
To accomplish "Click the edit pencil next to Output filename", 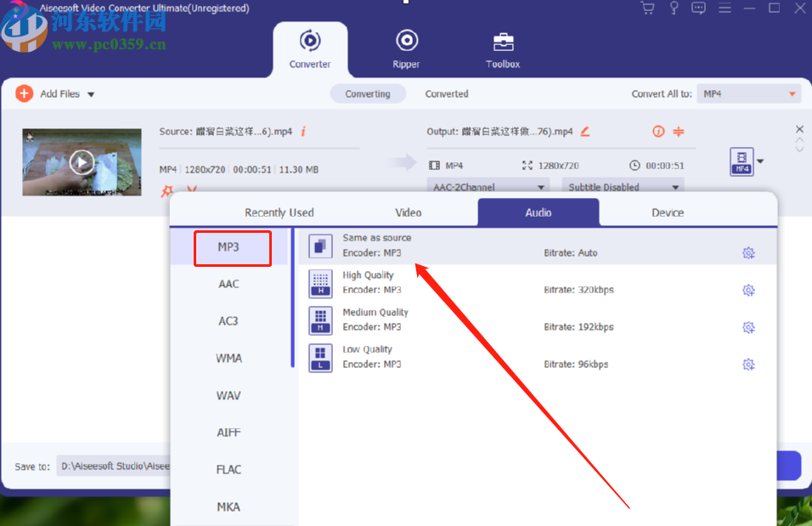I will tap(584, 132).
